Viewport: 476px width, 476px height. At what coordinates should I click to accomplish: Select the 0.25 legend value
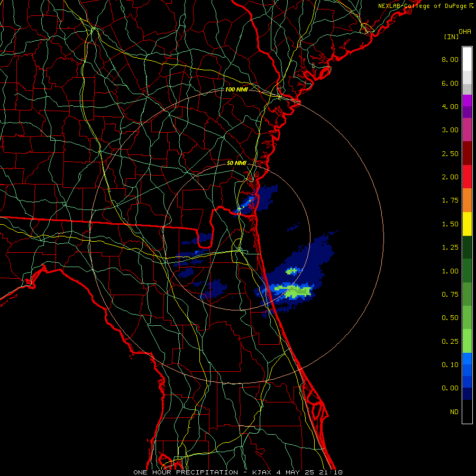[x=450, y=342]
